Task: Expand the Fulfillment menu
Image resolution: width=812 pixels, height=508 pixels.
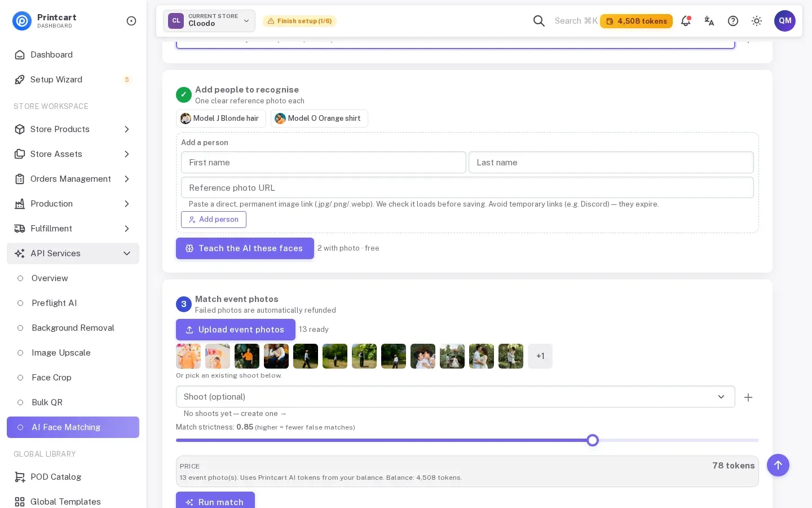Action: pyautogui.click(x=73, y=229)
